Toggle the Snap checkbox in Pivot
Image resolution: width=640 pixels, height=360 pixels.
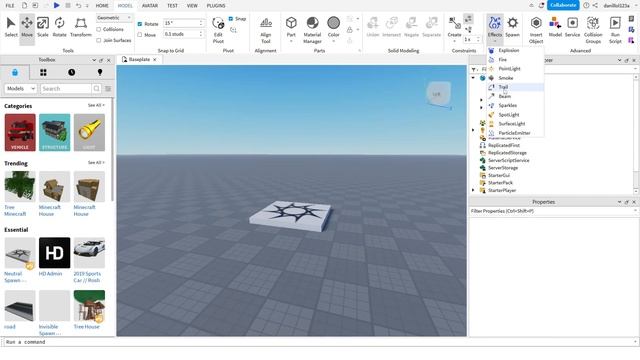coord(231,19)
